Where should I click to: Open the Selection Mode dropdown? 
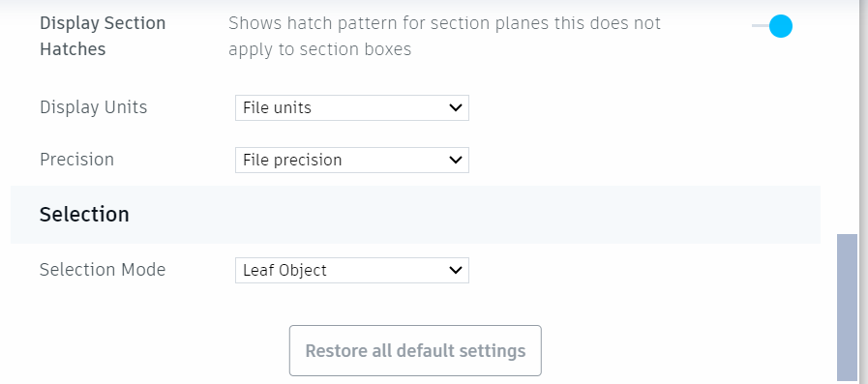pyautogui.click(x=352, y=270)
